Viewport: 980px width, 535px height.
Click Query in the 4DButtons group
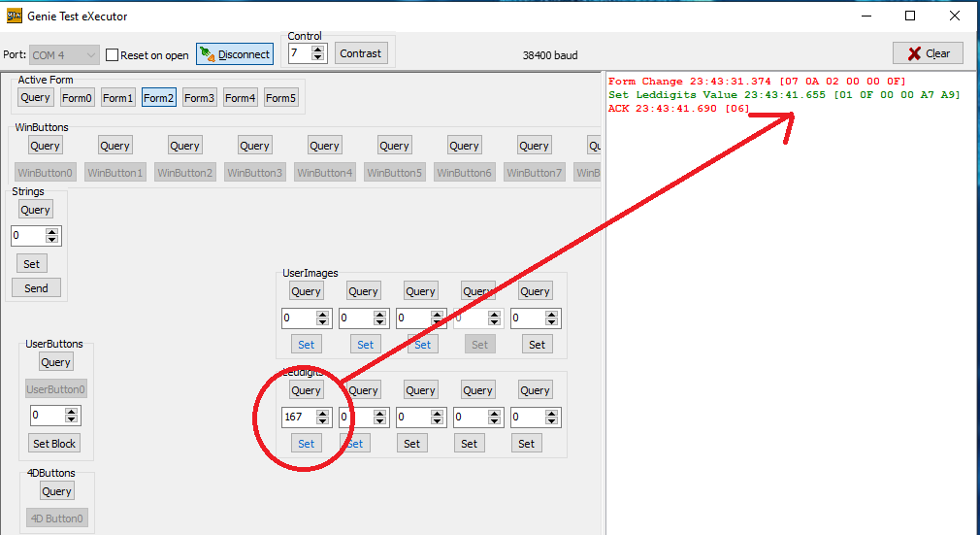[56, 491]
